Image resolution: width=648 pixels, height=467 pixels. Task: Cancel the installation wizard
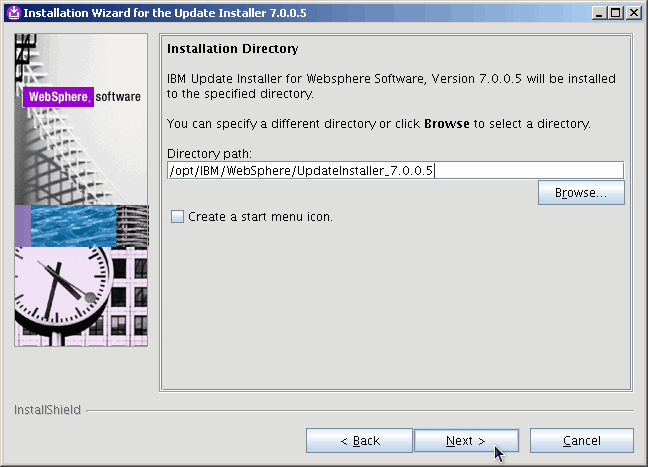point(581,441)
